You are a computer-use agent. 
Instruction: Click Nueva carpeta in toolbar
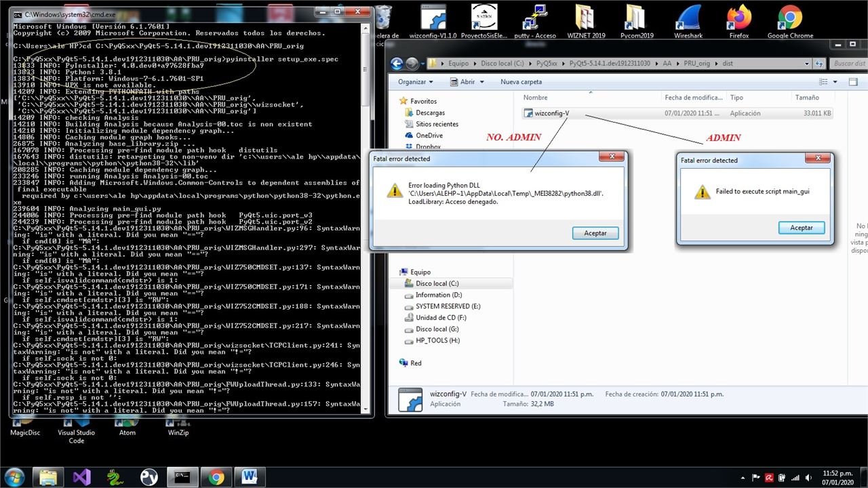coord(521,81)
